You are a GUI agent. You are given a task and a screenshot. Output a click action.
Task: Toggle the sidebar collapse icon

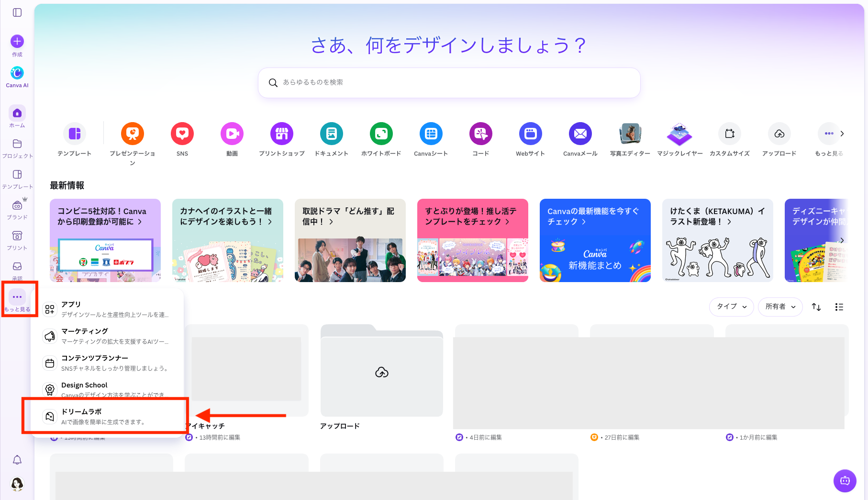(x=17, y=12)
